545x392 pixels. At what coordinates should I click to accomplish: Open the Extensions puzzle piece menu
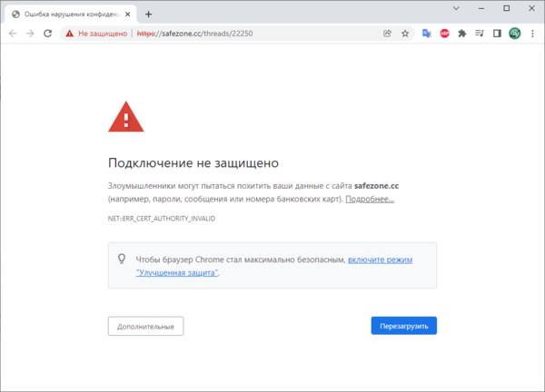pyautogui.click(x=462, y=34)
